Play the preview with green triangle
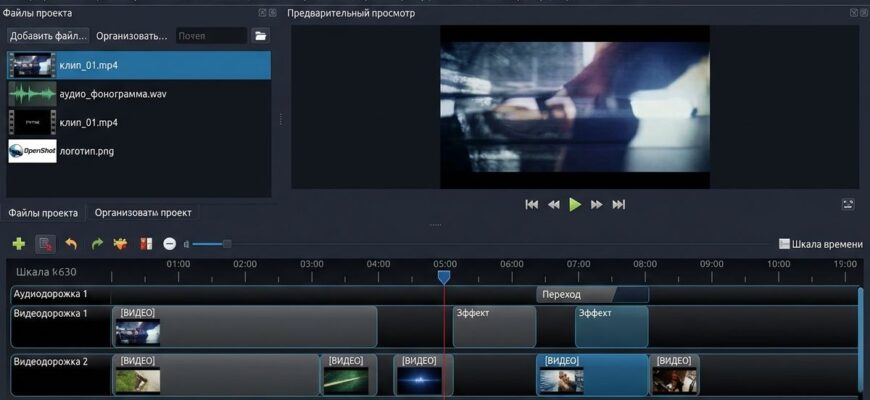Viewport: 870px width, 400px height. (x=575, y=205)
